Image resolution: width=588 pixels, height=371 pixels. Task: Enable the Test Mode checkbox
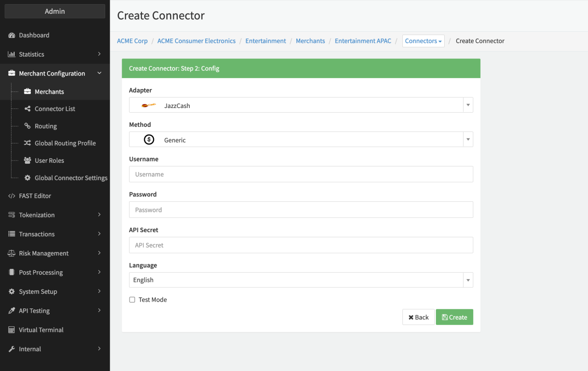click(x=132, y=300)
